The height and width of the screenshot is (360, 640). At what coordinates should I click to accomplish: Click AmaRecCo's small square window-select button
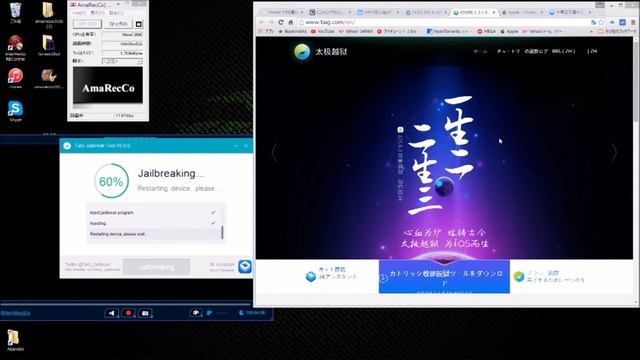point(138,24)
